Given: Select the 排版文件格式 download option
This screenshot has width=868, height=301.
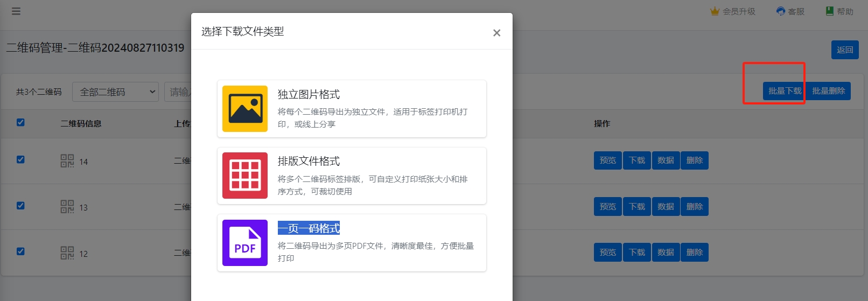Looking at the screenshot, I should point(309,161).
